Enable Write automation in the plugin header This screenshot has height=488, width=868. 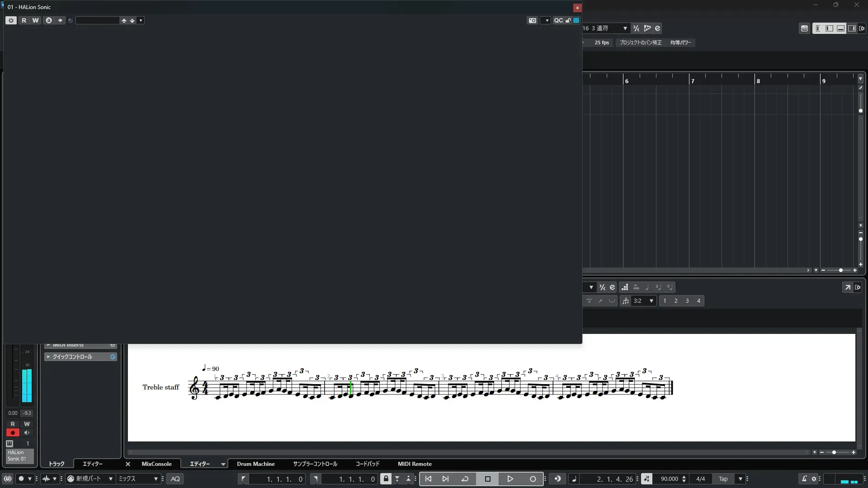coord(35,20)
